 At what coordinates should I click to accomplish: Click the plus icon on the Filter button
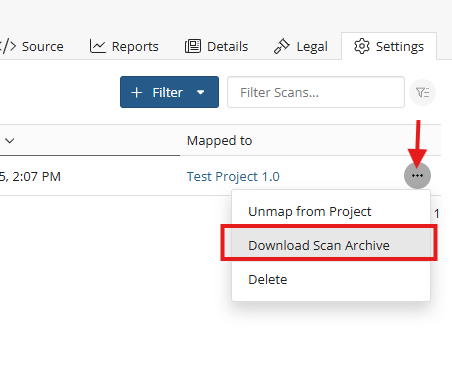click(x=137, y=92)
